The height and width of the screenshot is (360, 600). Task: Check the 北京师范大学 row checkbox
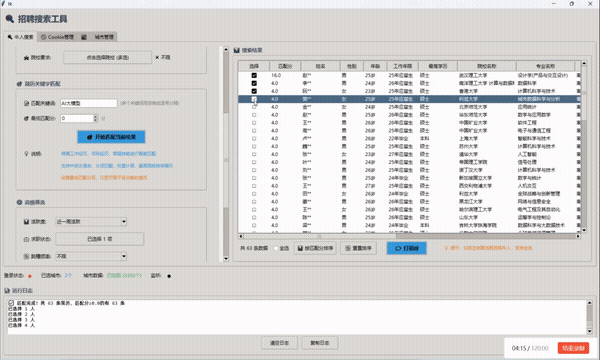[254, 107]
